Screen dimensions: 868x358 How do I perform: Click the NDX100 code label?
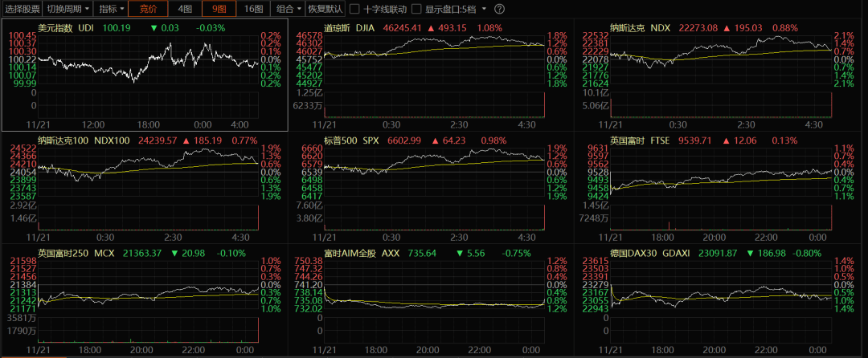tap(113, 140)
